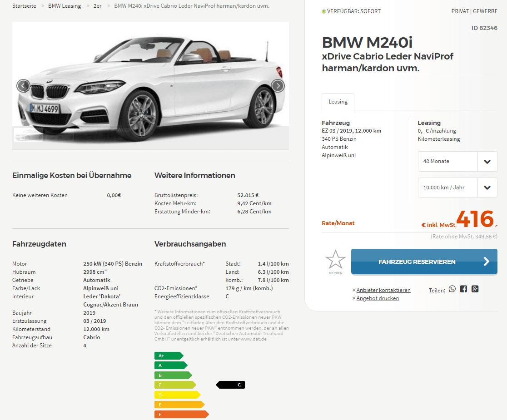The height and width of the screenshot is (420, 507).
Task: Switch to GEWERBE pricing
Action: (x=485, y=11)
